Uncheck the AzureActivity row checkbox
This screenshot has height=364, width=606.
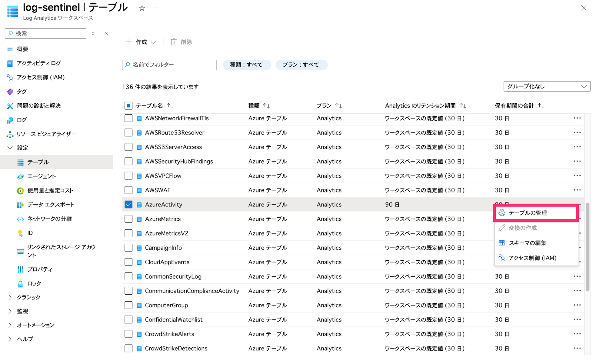pos(128,205)
